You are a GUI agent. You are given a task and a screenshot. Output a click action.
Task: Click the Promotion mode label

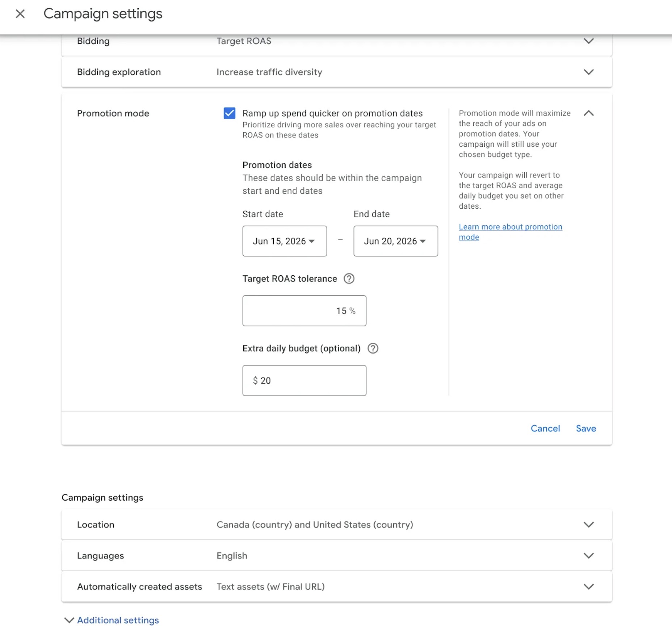[113, 113]
